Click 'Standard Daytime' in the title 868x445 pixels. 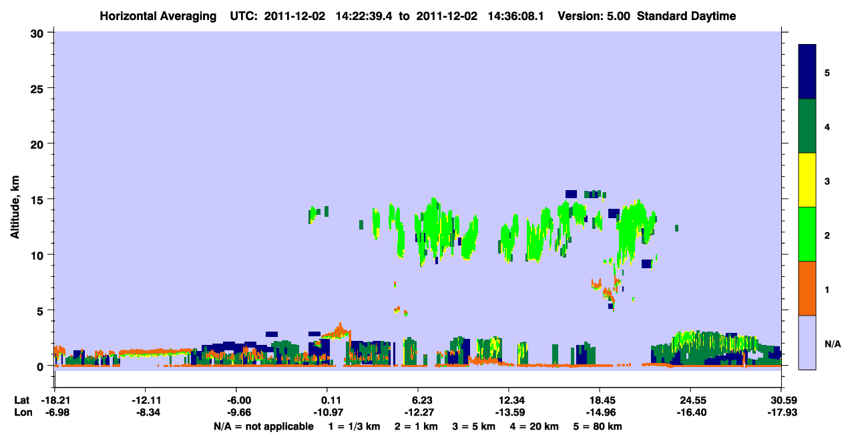pos(686,16)
